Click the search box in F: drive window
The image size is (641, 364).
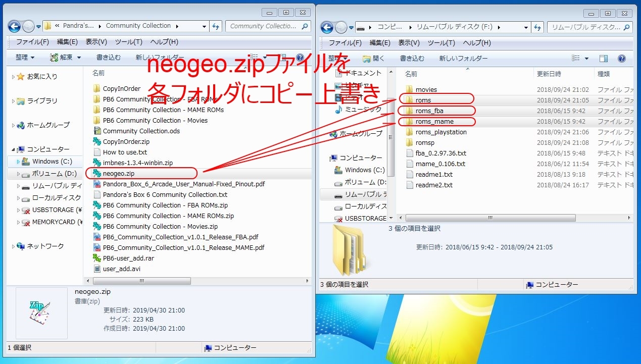pyautogui.click(x=590, y=27)
